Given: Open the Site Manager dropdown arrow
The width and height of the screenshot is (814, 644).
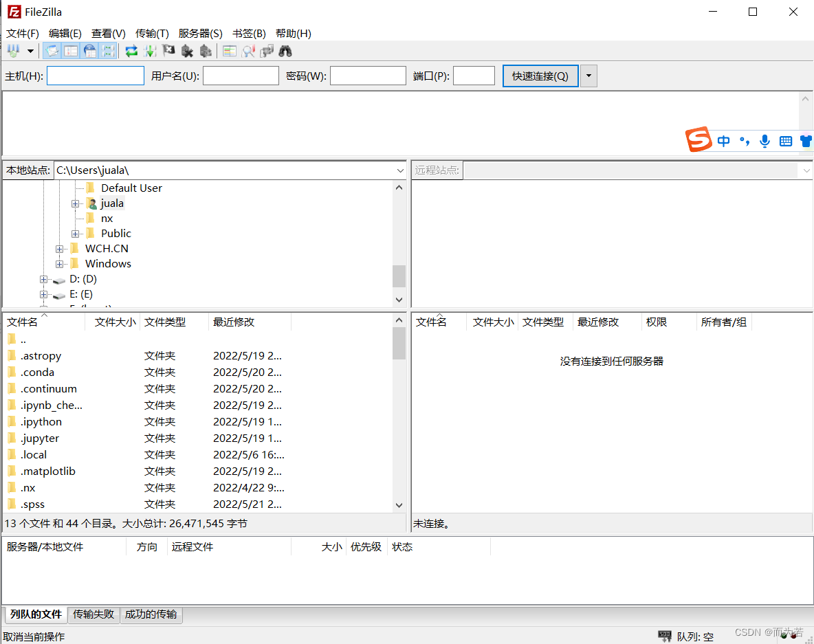Looking at the screenshot, I should 31,51.
